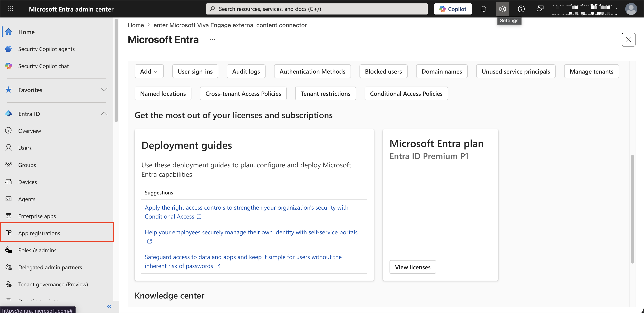Select the Agents icon
The image size is (644, 313).
(x=9, y=199)
